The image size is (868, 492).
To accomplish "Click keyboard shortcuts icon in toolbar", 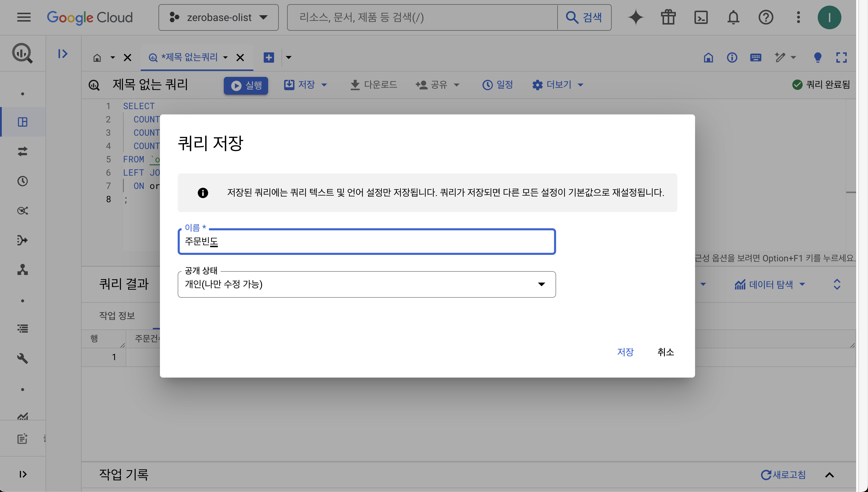I will tap(755, 57).
